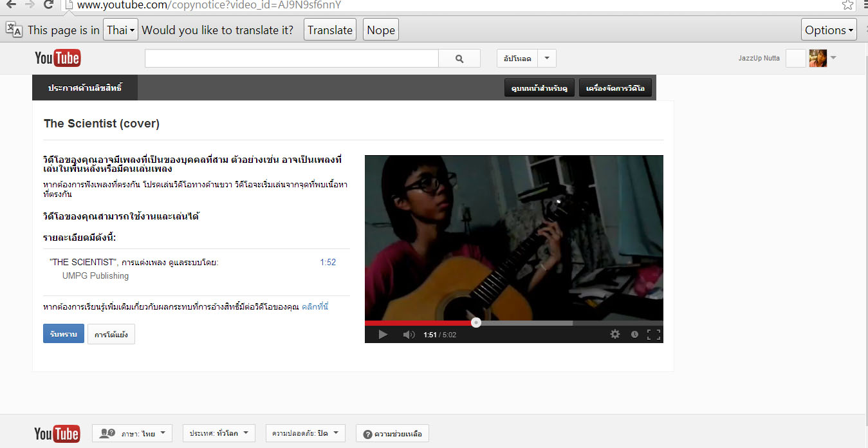Click the watch later clock icon

point(634,334)
